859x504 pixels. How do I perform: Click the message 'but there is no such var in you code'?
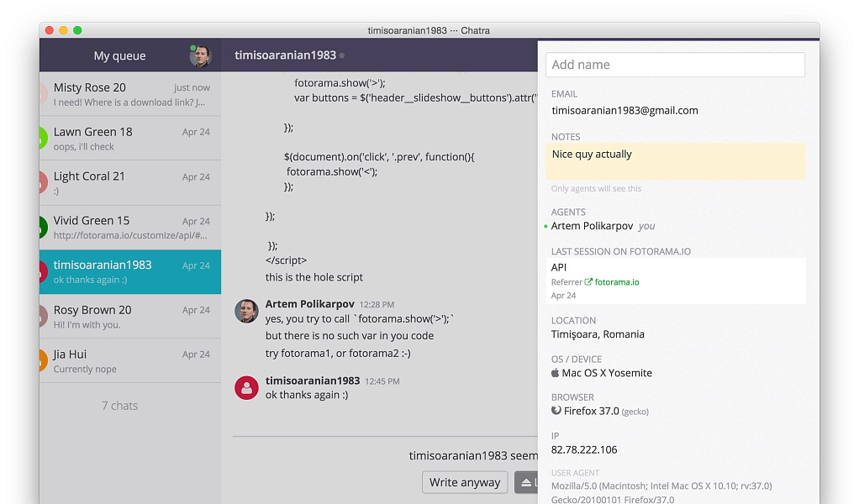(x=350, y=336)
